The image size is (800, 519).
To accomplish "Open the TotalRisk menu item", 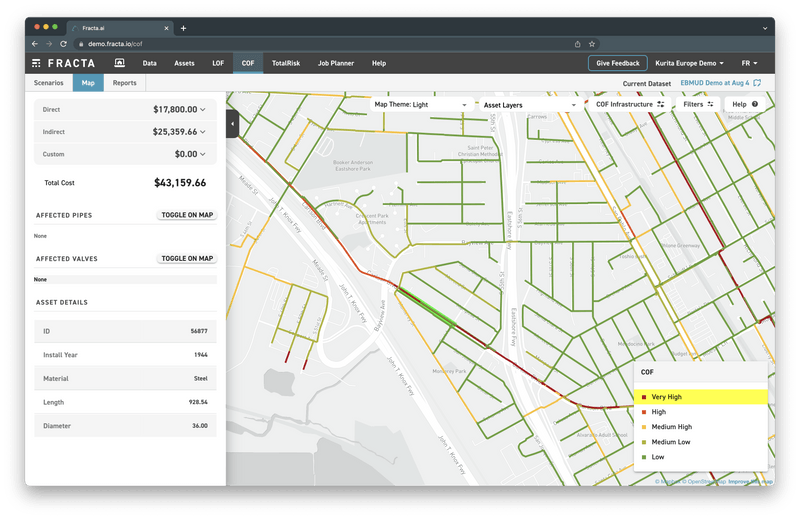I will (x=287, y=63).
